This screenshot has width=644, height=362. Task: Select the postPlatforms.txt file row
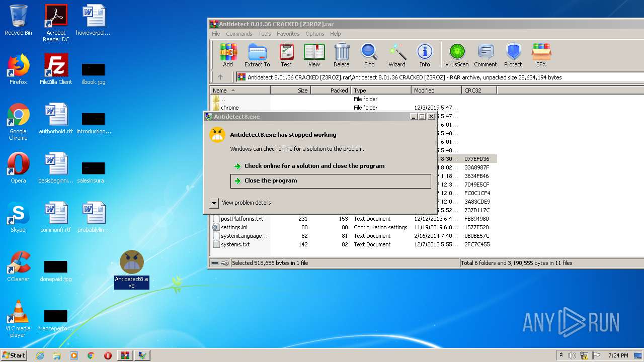(x=353, y=219)
